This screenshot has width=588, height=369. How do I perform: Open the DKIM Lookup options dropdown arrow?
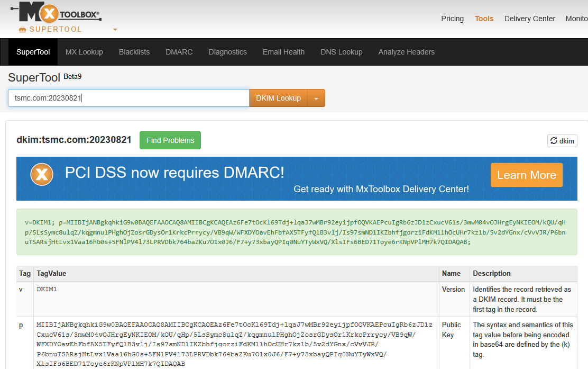tap(316, 98)
